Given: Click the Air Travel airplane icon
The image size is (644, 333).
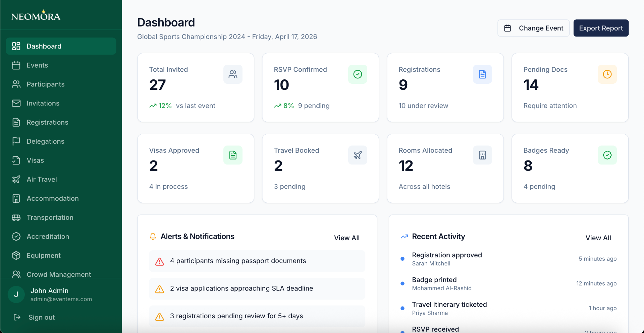Looking at the screenshot, I should 16,179.
